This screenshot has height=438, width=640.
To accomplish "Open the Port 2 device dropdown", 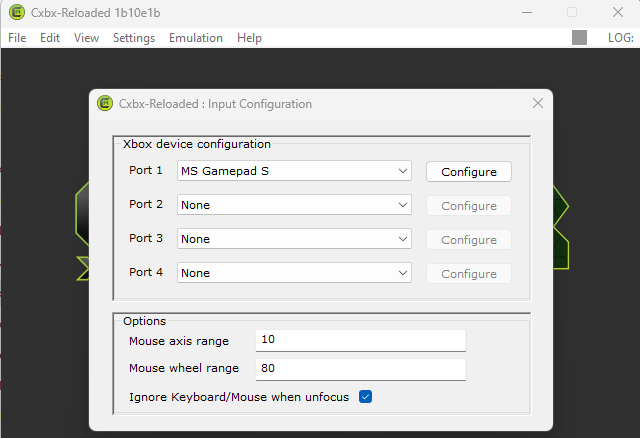I will pyautogui.click(x=294, y=205).
